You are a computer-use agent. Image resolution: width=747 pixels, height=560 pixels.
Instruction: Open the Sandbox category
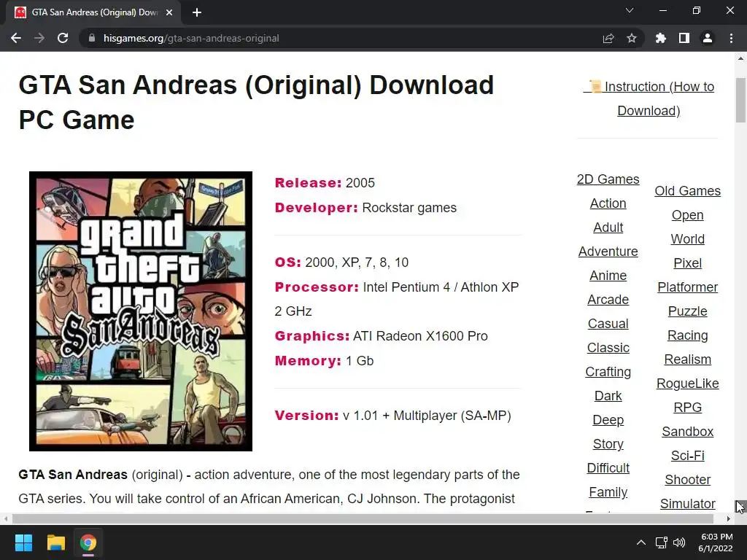(687, 432)
